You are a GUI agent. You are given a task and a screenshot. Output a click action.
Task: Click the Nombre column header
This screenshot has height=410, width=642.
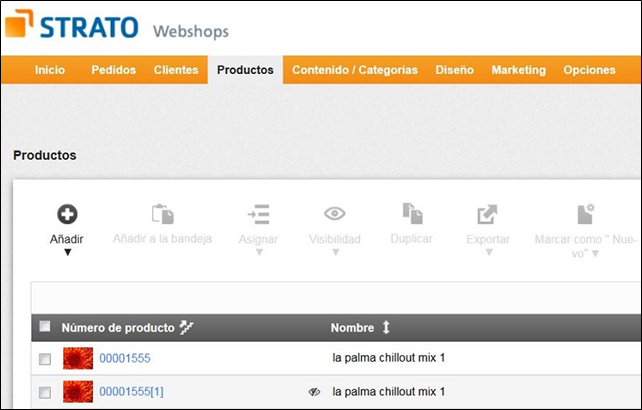[x=352, y=328]
